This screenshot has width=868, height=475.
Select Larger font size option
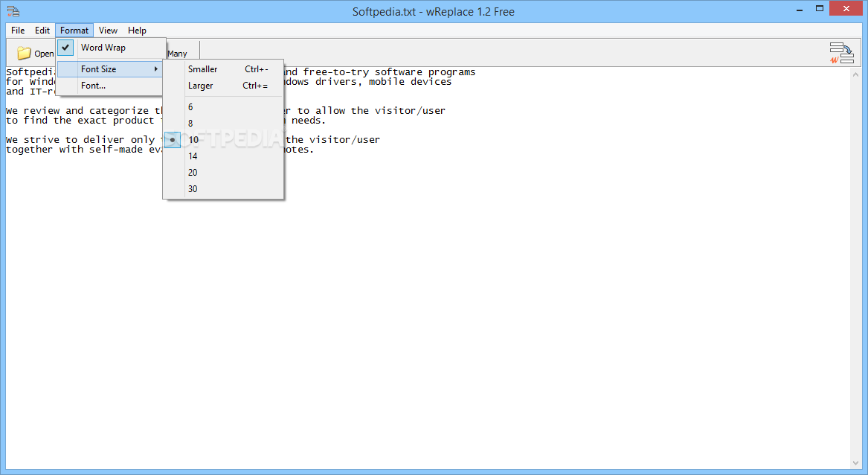click(x=224, y=86)
